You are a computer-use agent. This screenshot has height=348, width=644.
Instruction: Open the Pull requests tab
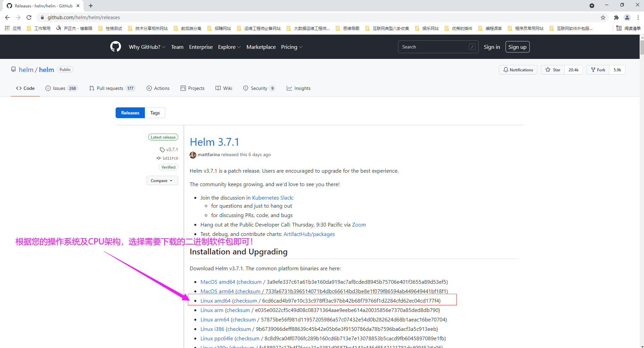112,88
